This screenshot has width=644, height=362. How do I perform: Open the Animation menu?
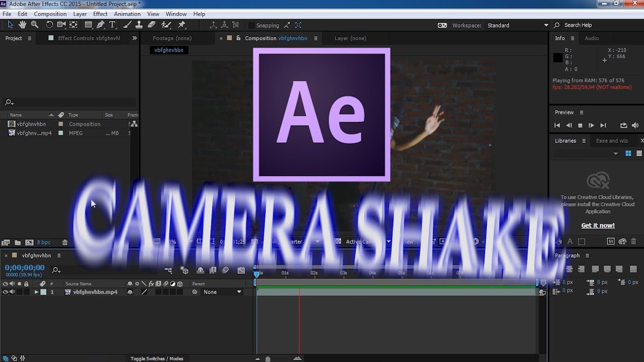127,14
